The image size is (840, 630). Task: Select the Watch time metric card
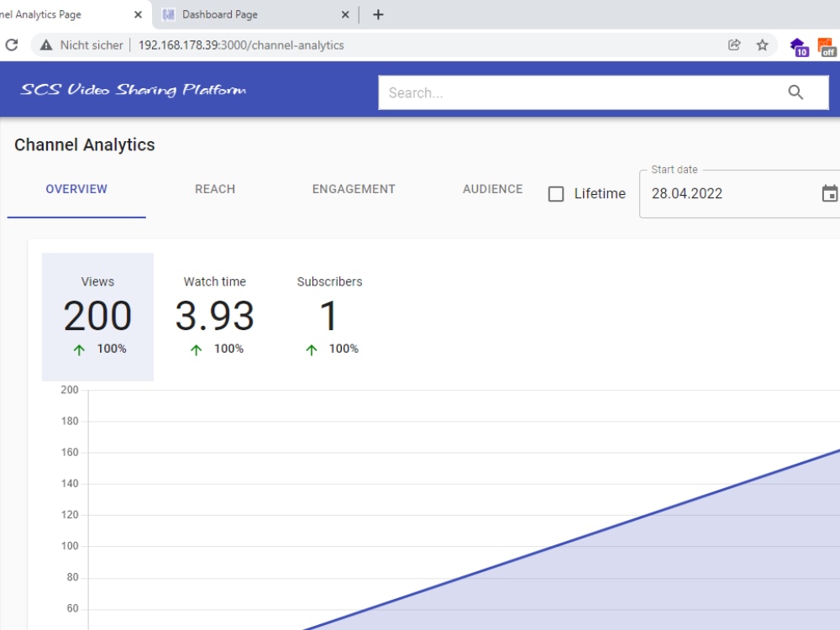(x=215, y=318)
